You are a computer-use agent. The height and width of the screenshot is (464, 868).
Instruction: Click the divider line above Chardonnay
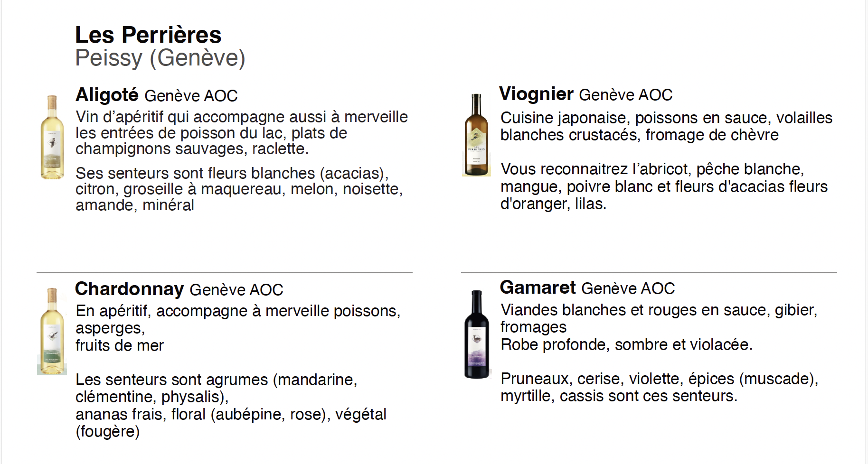[x=225, y=273]
